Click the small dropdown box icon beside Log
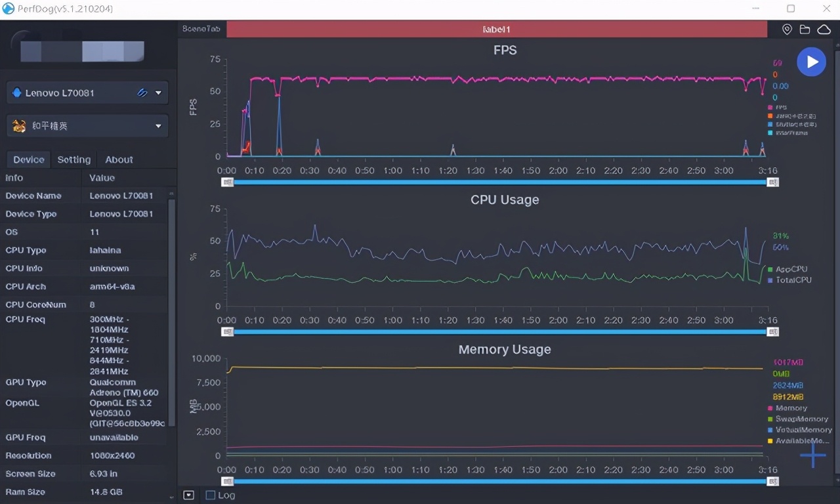Viewport: 840px width, 504px height. (x=189, y=495)
